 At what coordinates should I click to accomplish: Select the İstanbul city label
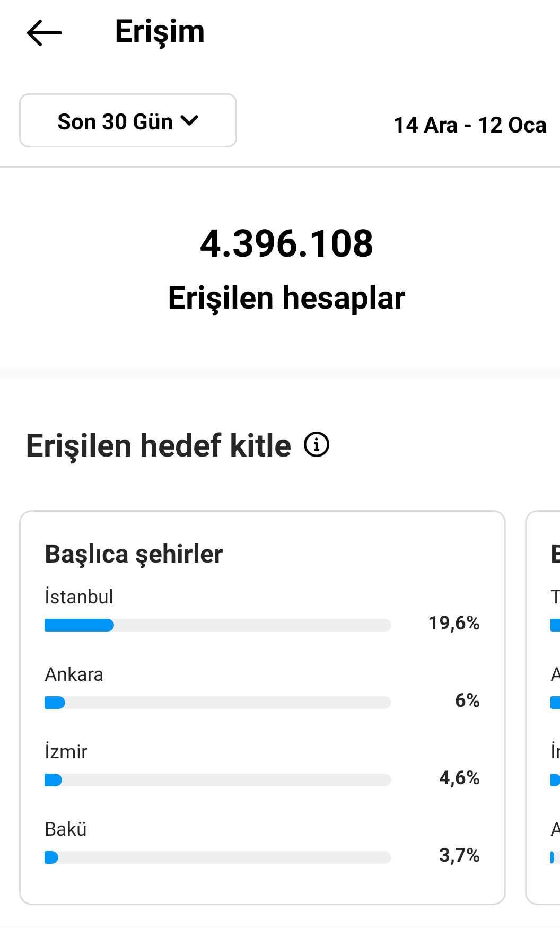[79, 597]
